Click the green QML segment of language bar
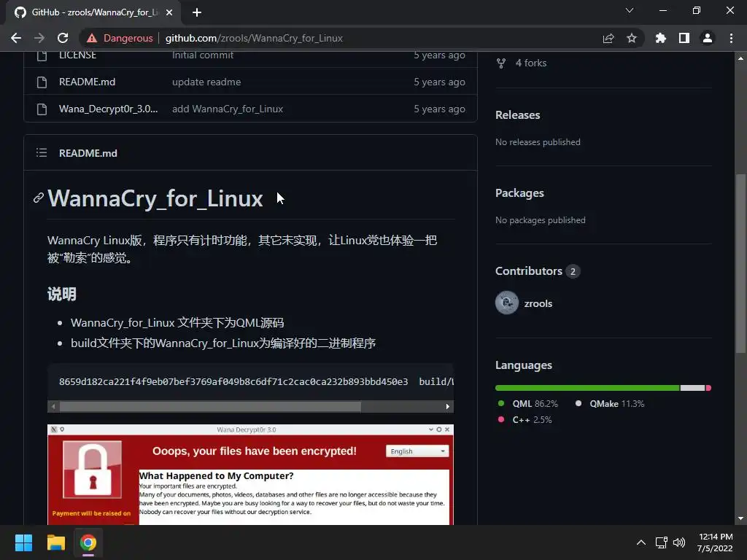This screenshot has width=747, height=560. pos(587,388)
